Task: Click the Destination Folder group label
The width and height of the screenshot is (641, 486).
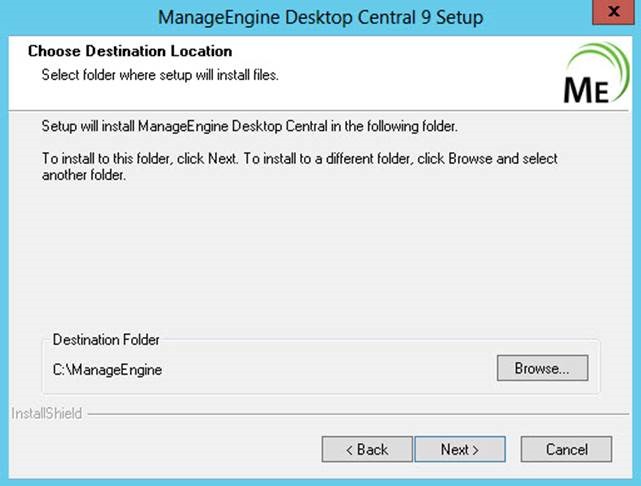Action: click(106, 340)
